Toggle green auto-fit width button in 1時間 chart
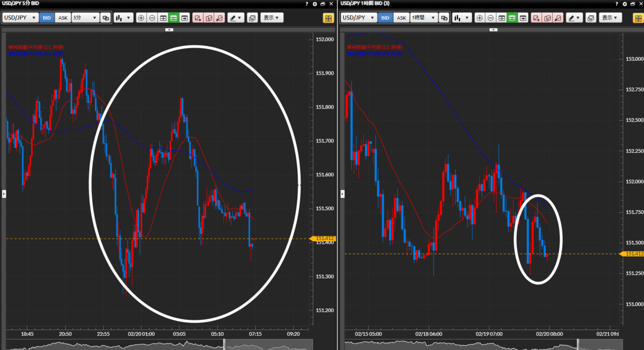Image resolution: width=644 pixels, height=350 pixels. (x=511, y=18)
